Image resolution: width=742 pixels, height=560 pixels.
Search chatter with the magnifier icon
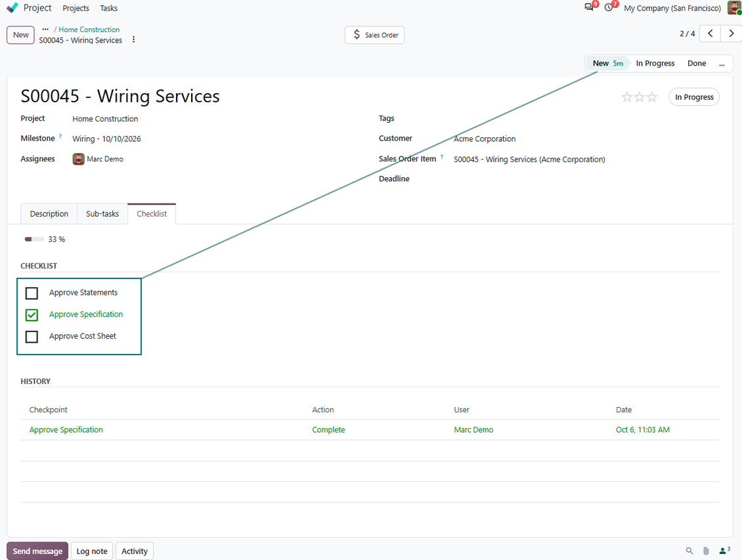point(689,551)
